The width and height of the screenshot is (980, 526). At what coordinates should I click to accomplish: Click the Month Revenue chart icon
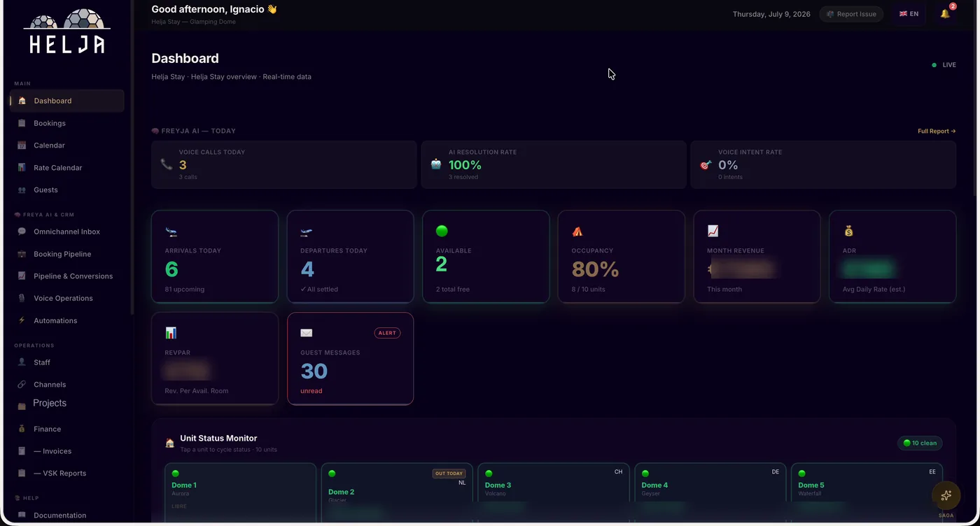pyautogui.click(x=713, y=231)
